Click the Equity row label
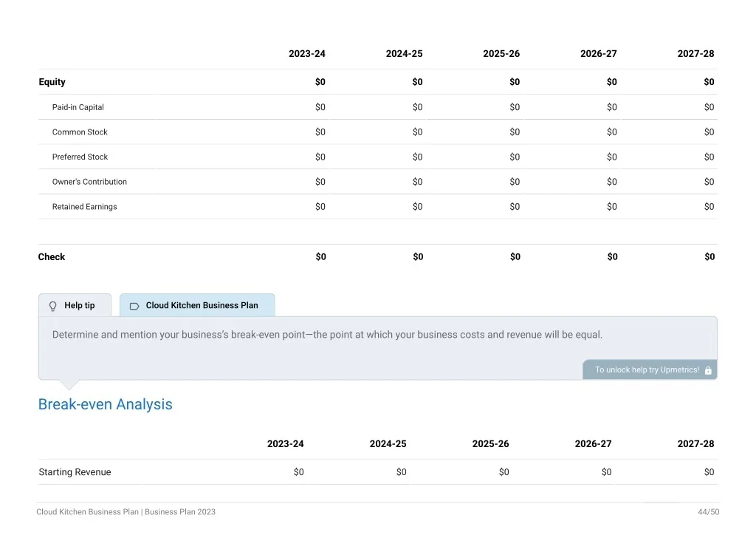Screen dimensions: 756x535 (52, 82)
